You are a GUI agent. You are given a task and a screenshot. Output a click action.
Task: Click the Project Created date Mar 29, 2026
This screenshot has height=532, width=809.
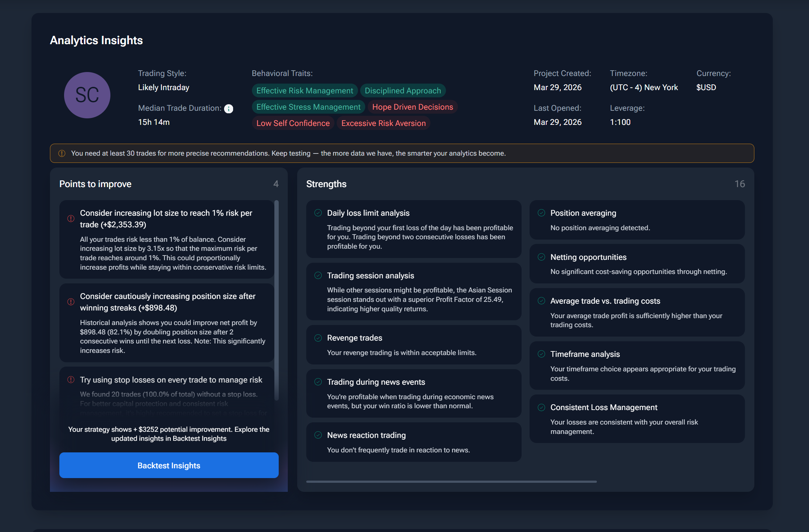[557, 88]
